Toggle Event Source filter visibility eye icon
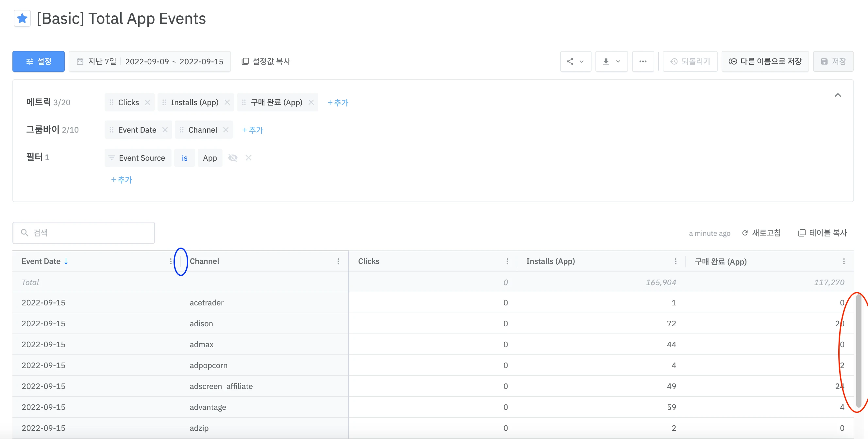Image resolution: width=868 pixels, height=439 pixels. coord(232,158)
